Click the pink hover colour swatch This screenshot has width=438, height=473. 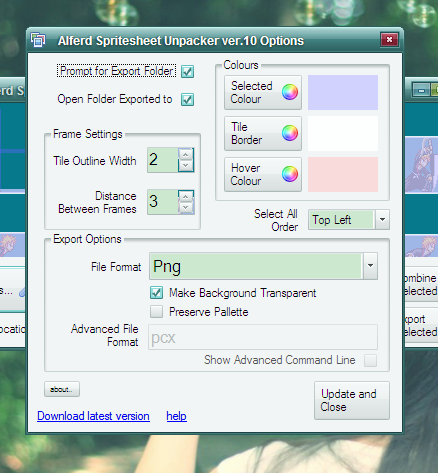(x=343, y=174)
